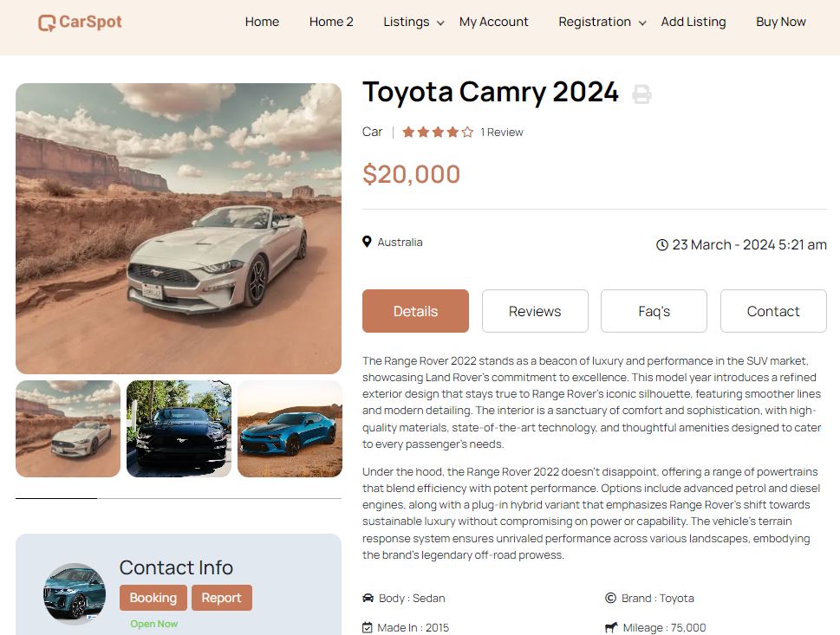The width and height of the screenshot is (840, 635).
Task: Expand the Registration dropdown menu
Action: (602, 22)
